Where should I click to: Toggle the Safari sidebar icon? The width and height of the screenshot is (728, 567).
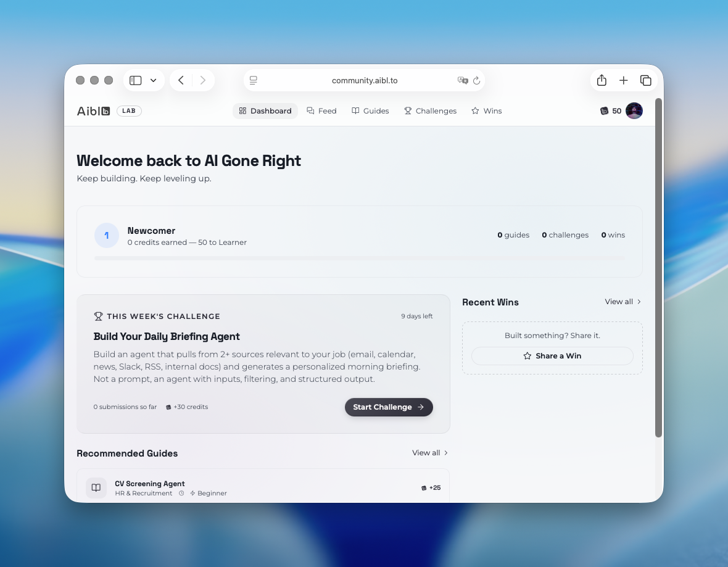point(135,80)
